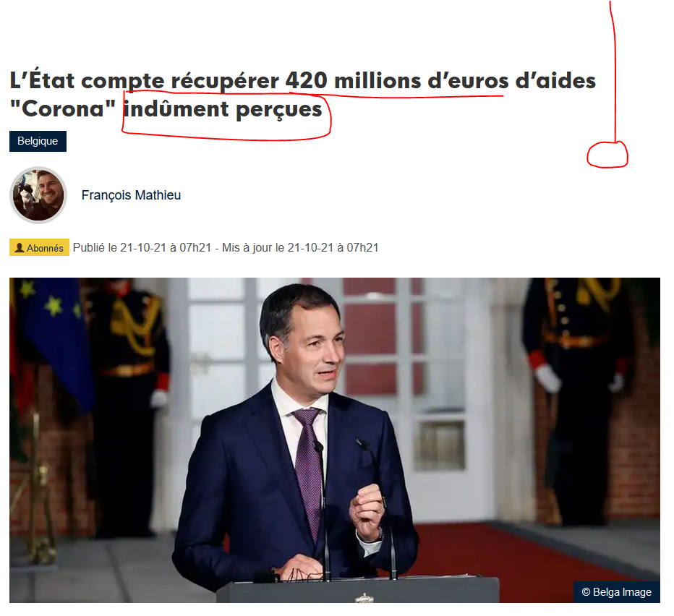Click the yellow Abonnés badge
The height and width of the screenshot is (616, 674).
point(39,247)
